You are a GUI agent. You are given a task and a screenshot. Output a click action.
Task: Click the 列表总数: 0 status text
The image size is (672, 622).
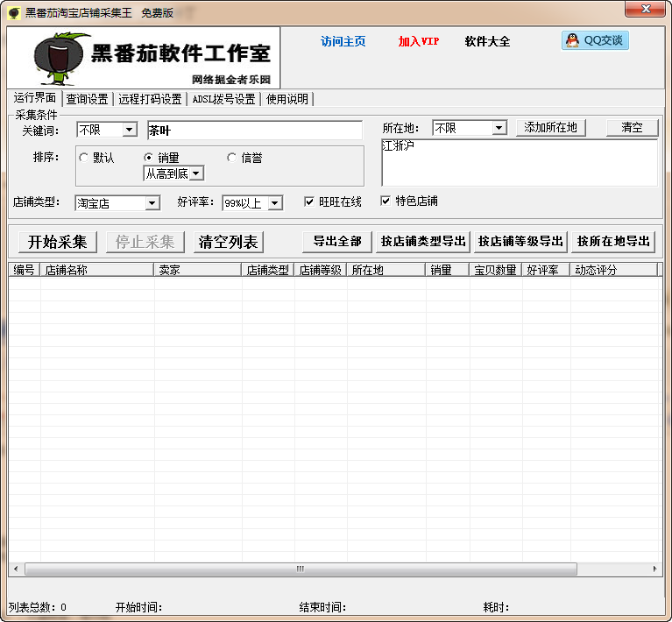click(38, 607)
